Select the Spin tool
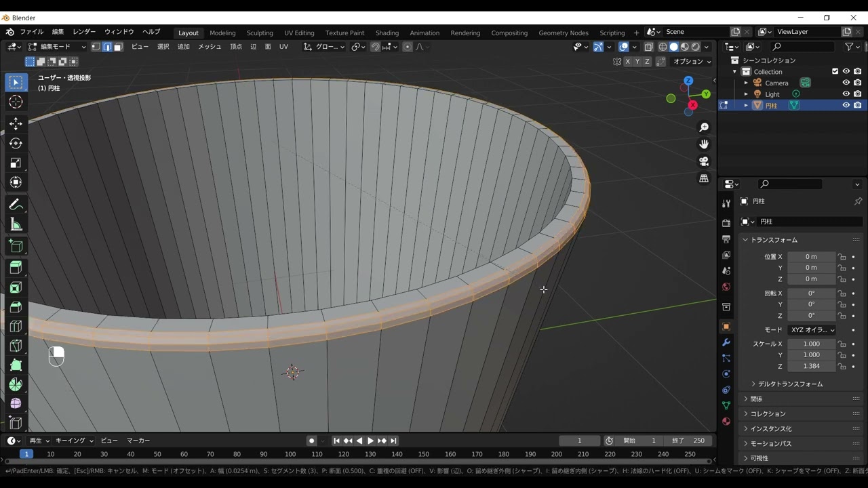This screenshot has height=488, width=868. click(16, 385)
